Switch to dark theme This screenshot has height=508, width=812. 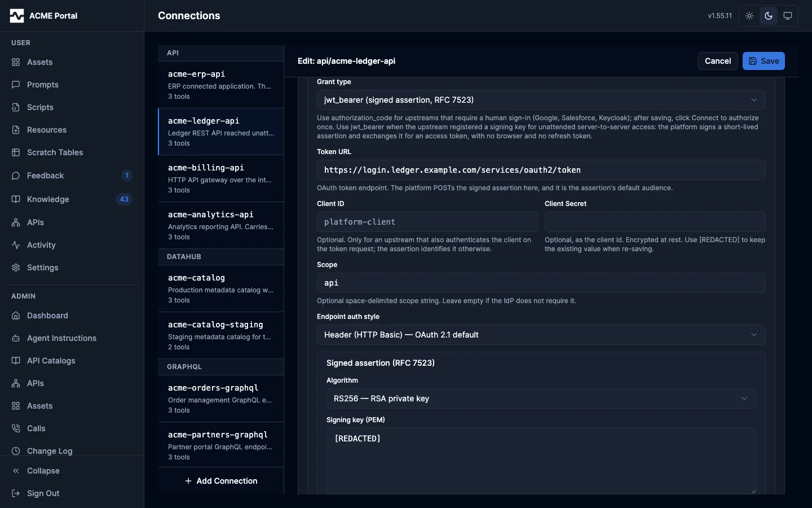point(769,16)
